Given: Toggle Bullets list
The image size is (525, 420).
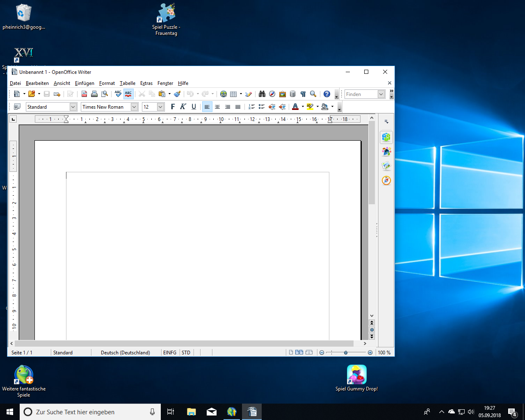Looking at the screenshot, I should (x=262, y=107).
